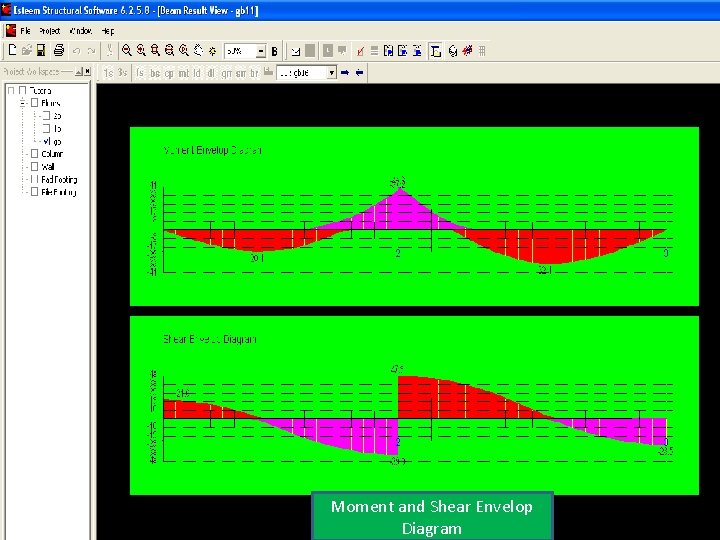The height and width of the screenshot is (540, 720).
Task: Toggle the 2b plan checkbox
Action: pos(46,116)
